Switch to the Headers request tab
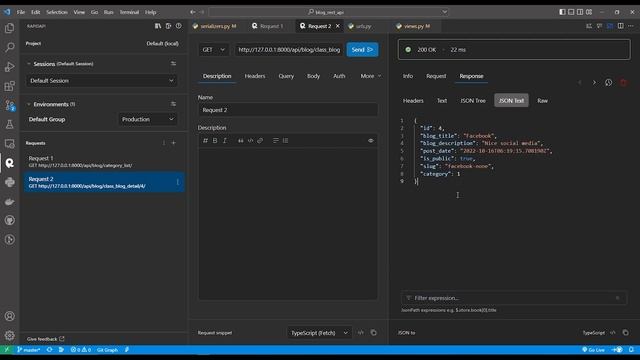 (x=255, y=76)
